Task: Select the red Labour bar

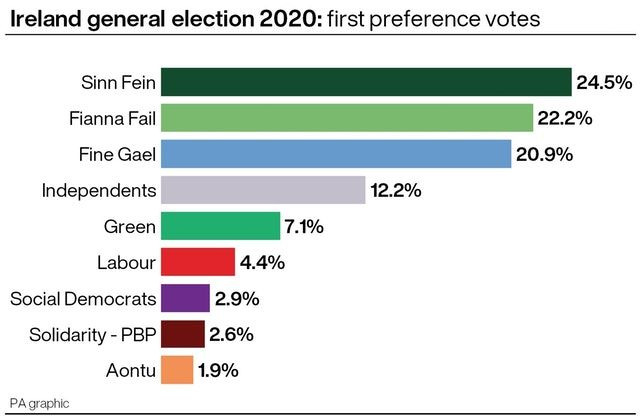Action: point(198,262)
